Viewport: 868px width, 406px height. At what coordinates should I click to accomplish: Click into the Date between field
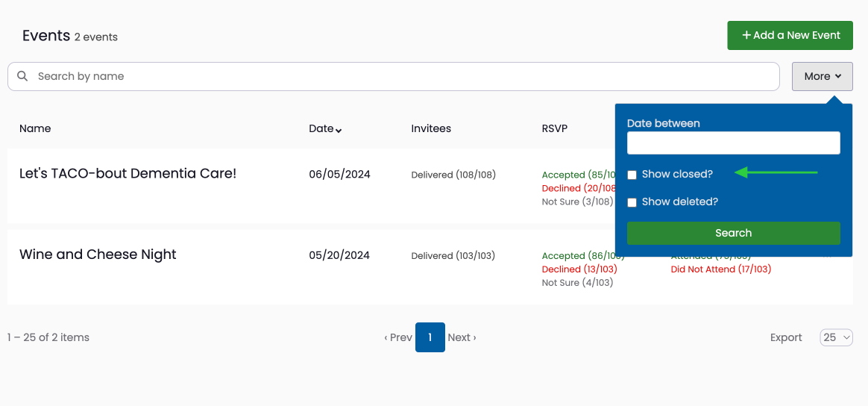click(734, 143)
